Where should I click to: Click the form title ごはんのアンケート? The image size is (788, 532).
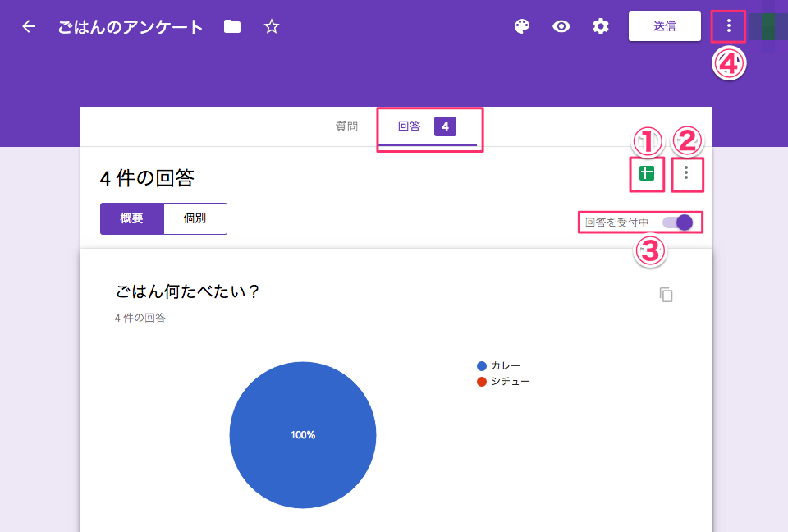[x=131, y=26]
